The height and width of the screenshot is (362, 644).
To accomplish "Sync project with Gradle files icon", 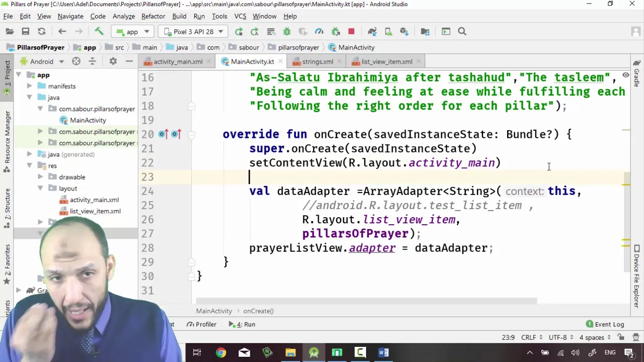I will pyautogui.click(x=372, y=32).
